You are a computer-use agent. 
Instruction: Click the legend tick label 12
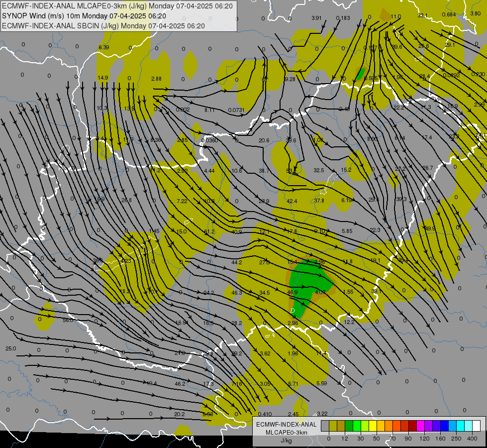[x=344, y=439]
